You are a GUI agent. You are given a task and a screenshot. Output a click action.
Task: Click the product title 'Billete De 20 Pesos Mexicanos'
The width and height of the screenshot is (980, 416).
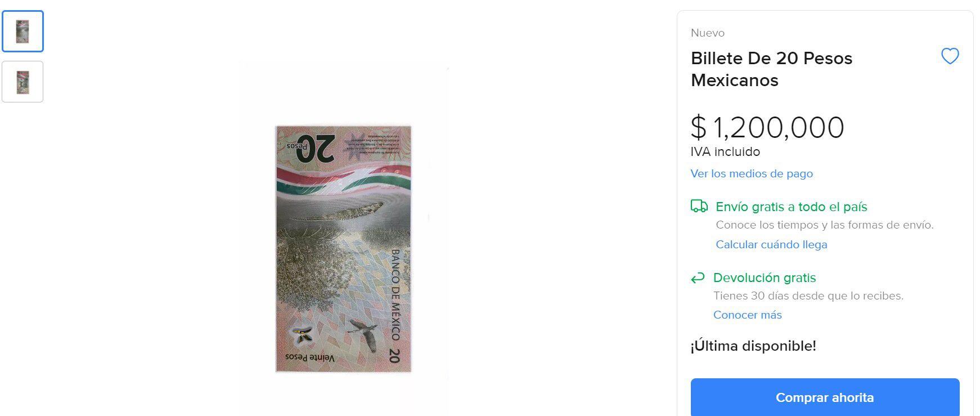771,69
